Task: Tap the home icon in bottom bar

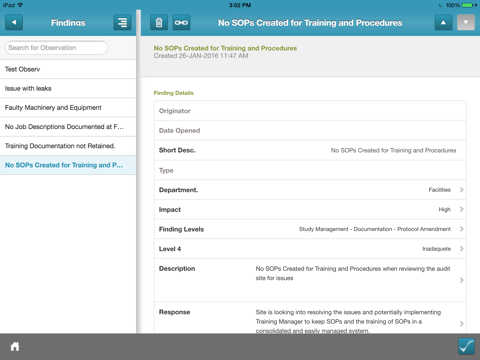Action: (15, 347)
